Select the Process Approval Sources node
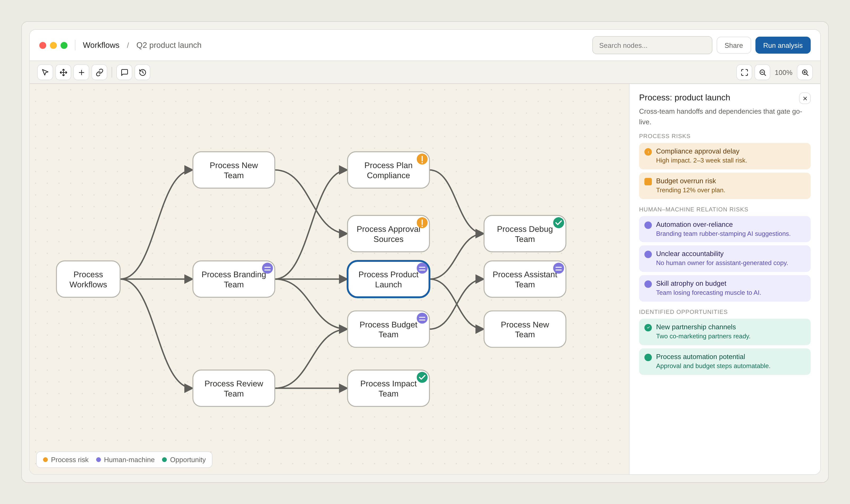The width and height of the screenshot is (850, 504). (x=388, y=234)
